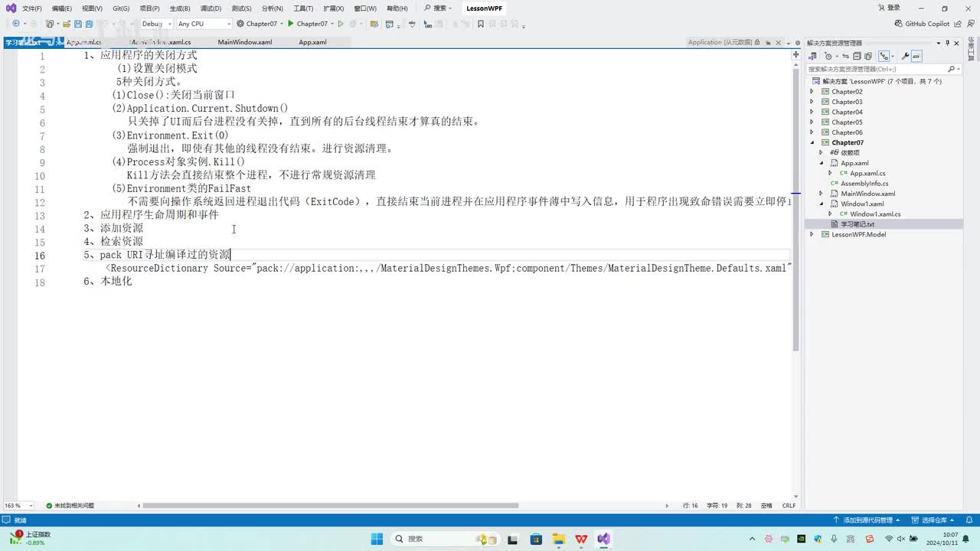Click the bookmark icon in toolbar
This screenshot has width=980, height=551.
click(x=481, y=24)
